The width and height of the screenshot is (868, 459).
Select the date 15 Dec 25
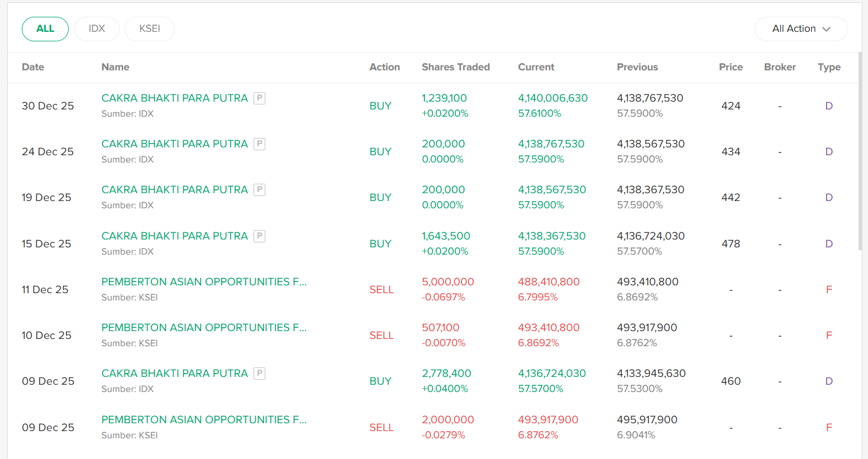(47, 244)
